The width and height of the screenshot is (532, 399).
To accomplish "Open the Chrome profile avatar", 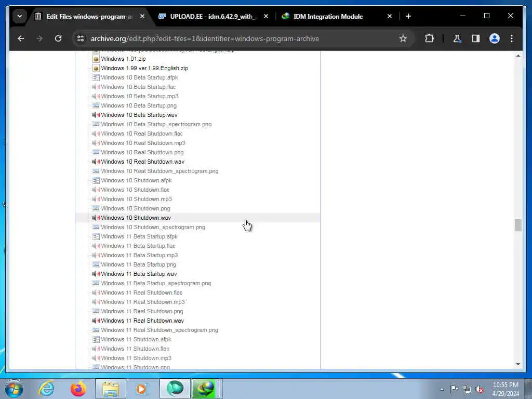I will [x=495, y=38].
